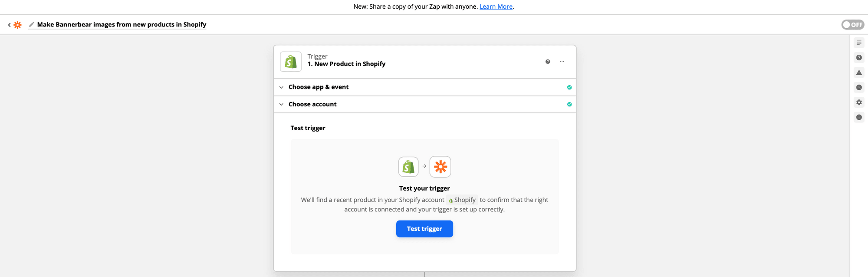This screenshot has width=868, height=277.
Task: Click the Shopify icon in the trigger header
Action: (291, 62)
